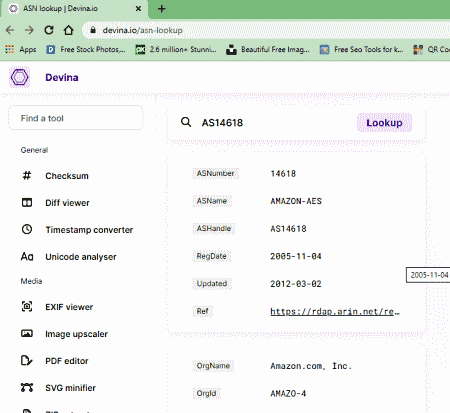This screenshot has height=413, width=450.
Task: Open the QR Code bookmark
Action: [x=431, y=50]
